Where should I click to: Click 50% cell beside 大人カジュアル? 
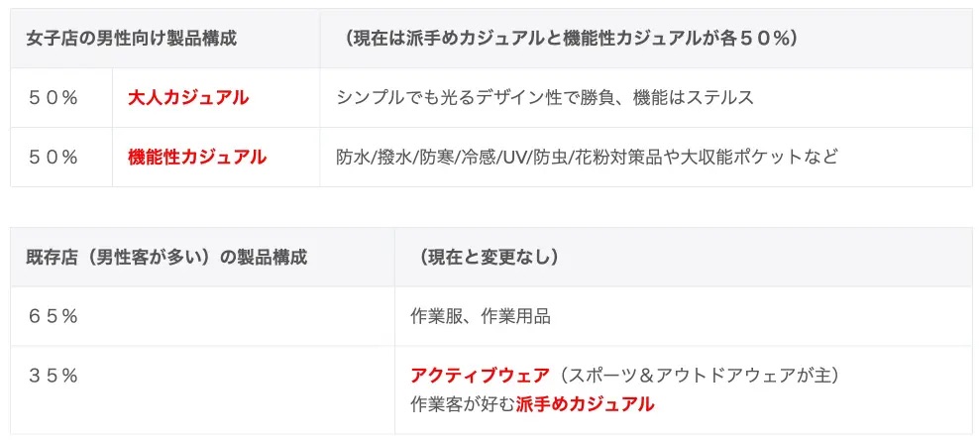click(x=53, y=97)
